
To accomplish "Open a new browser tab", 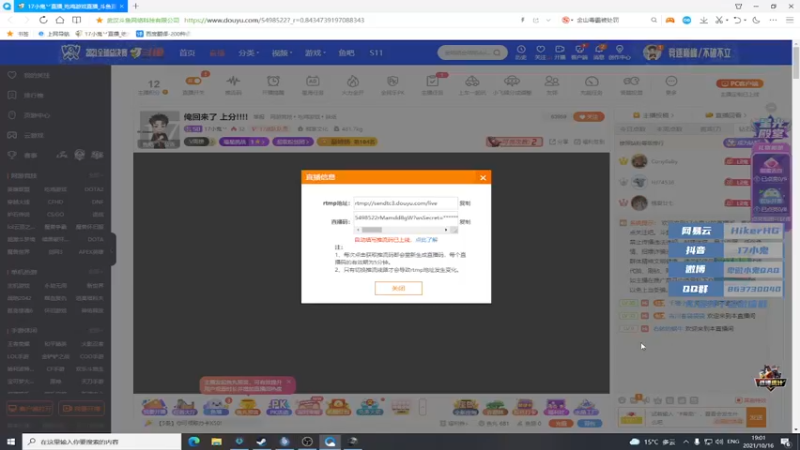I will pyautogui.click(x=136, y=6).
